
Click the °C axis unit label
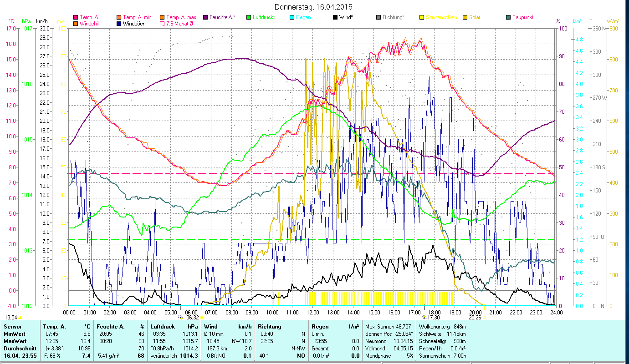[11, 21]
